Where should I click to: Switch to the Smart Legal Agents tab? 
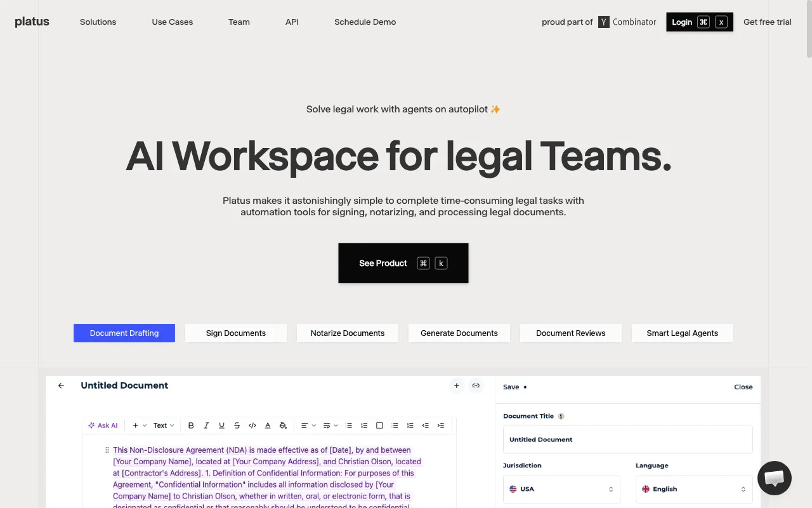pyautogui.click(x=683, y=333)
